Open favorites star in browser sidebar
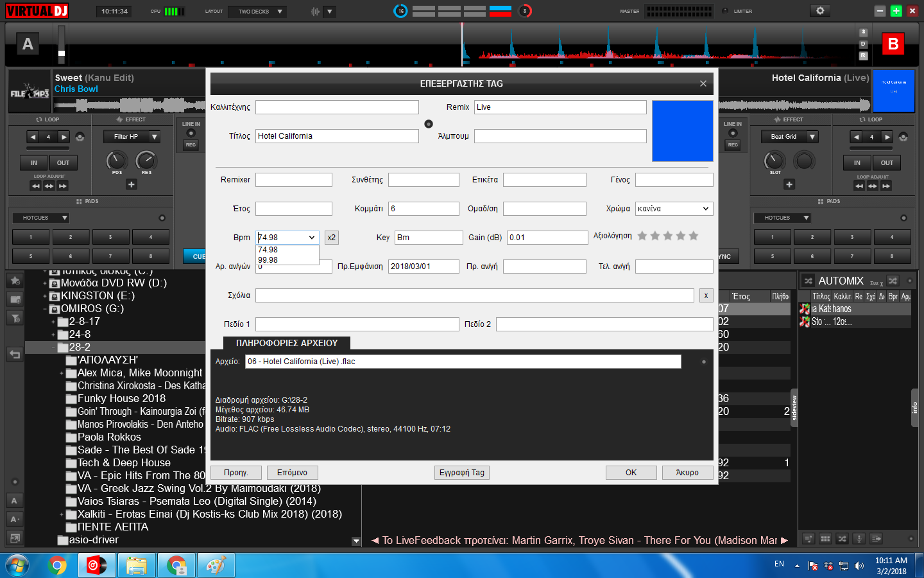Image resolution: width=924 pixels, height=578 pixels. pyautogui.click(x=15, y=281)
